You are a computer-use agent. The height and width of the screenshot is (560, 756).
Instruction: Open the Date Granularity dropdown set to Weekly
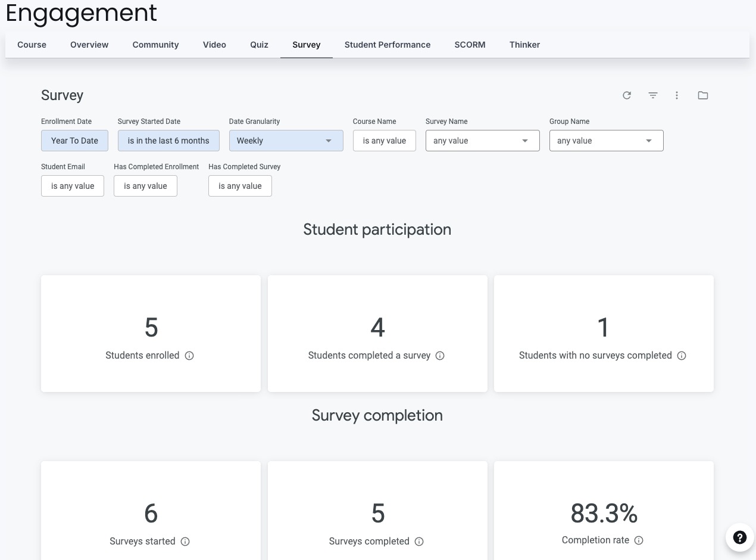pos(286,141)
